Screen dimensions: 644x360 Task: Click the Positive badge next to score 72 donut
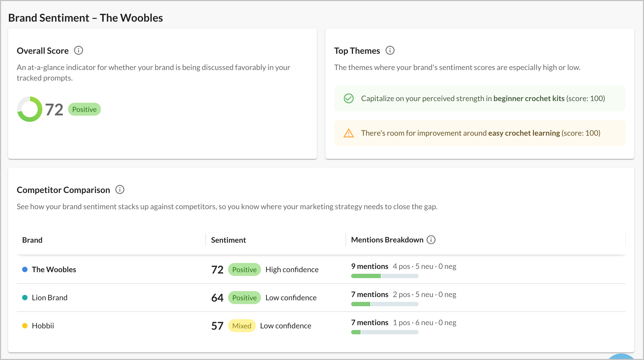[x=84, y=109]
